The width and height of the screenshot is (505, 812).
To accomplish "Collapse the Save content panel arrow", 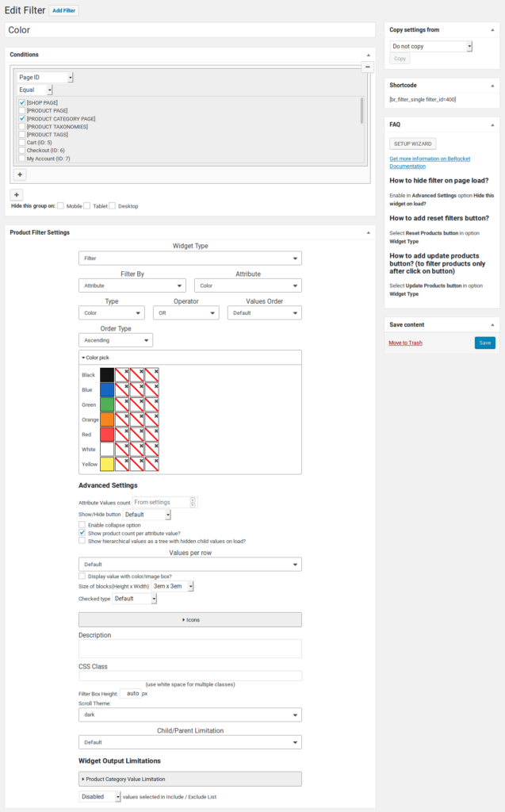I will 492,324.
